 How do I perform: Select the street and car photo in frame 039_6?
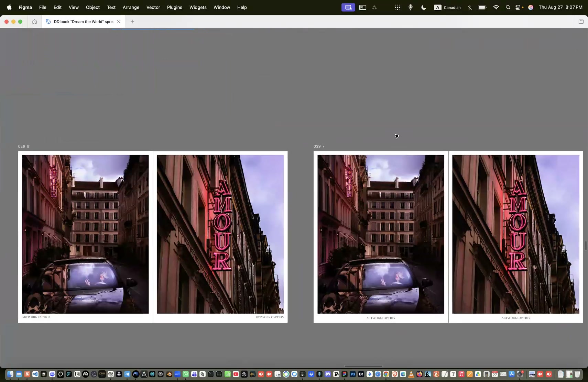click(x=85, y=234)
